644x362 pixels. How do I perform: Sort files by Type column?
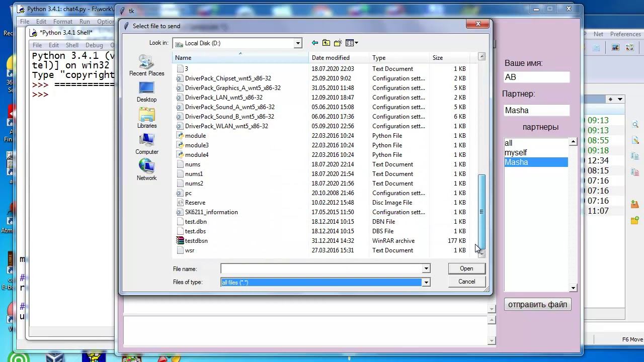[x=399, y=58]
